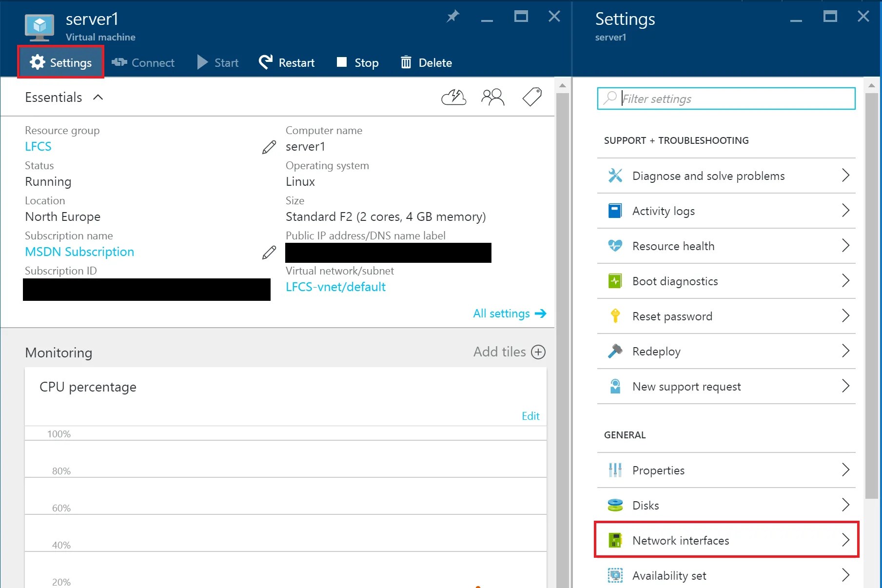Open the Settings toolbar button

tap(60, 62)
